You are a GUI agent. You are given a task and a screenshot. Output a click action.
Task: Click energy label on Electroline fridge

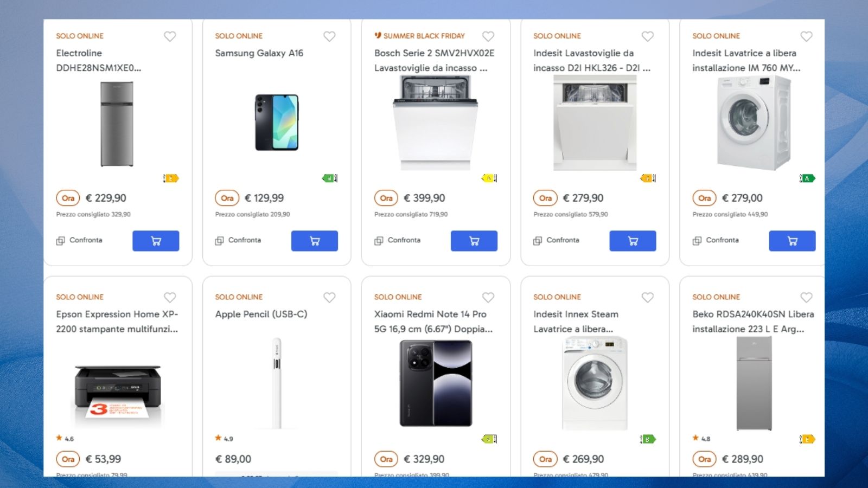coord(170,178)
